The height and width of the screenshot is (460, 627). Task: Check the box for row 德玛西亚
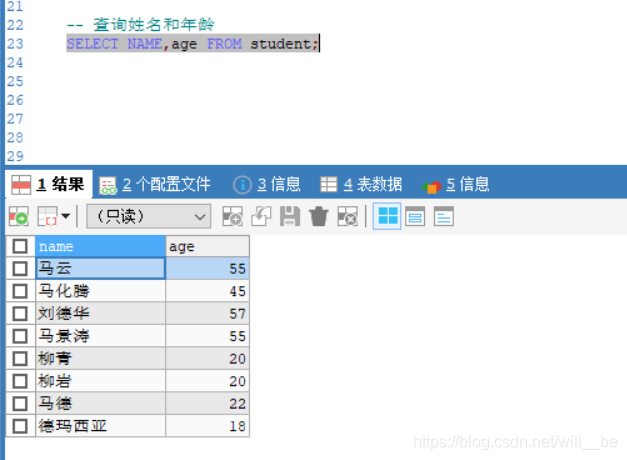pos(20,426)
